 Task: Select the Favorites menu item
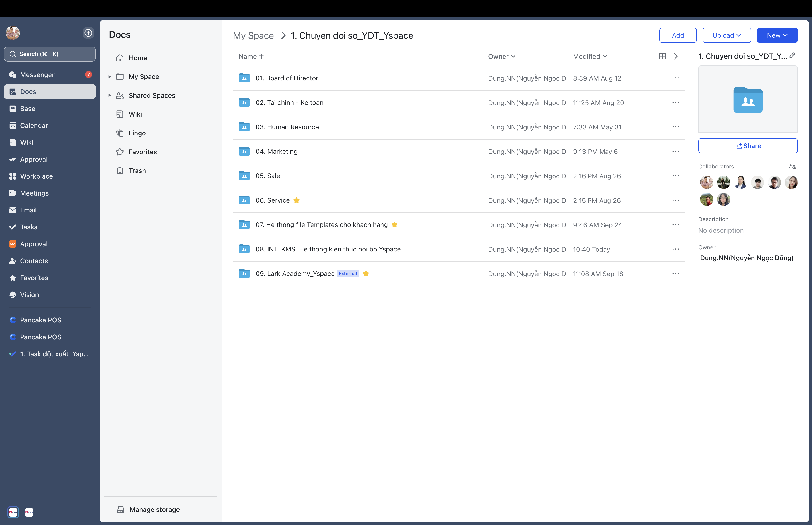[x=143, y=152]
